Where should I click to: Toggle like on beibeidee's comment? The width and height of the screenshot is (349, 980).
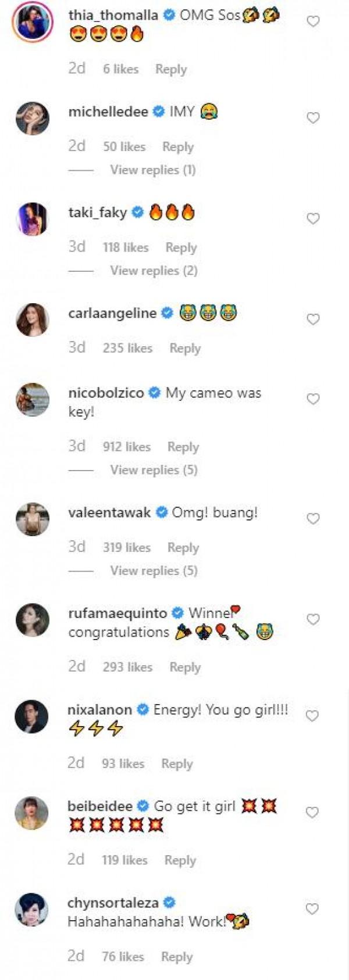click(x=312, y=812)
